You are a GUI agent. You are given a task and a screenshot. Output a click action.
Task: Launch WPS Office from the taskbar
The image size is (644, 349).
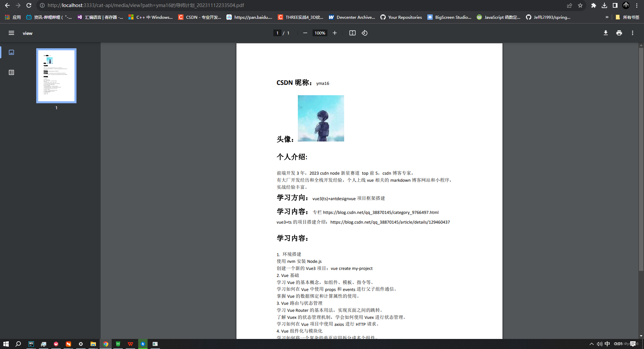click(130, 344)
